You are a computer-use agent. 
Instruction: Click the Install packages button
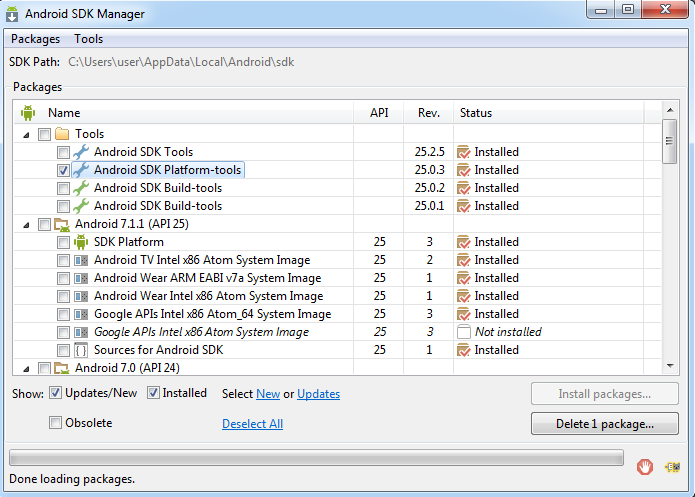click(x=605, y=394)
